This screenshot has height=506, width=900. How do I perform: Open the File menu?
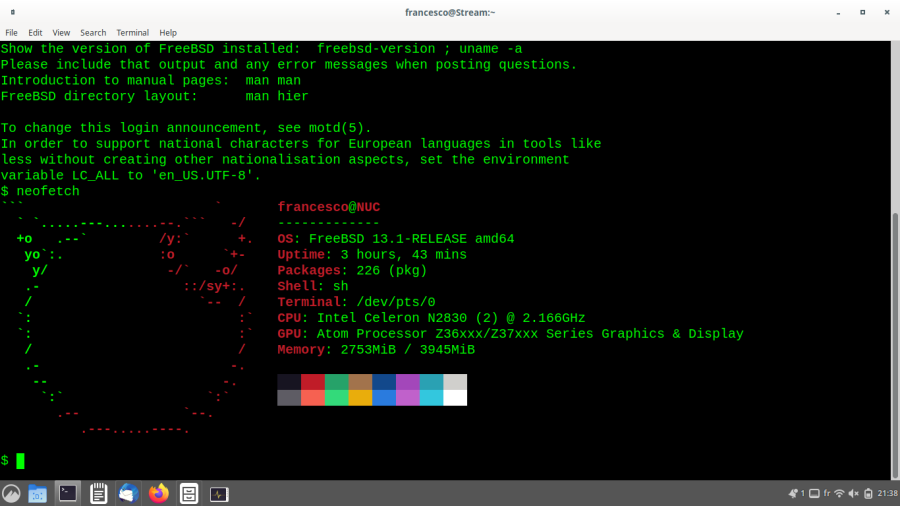[11, 33]
